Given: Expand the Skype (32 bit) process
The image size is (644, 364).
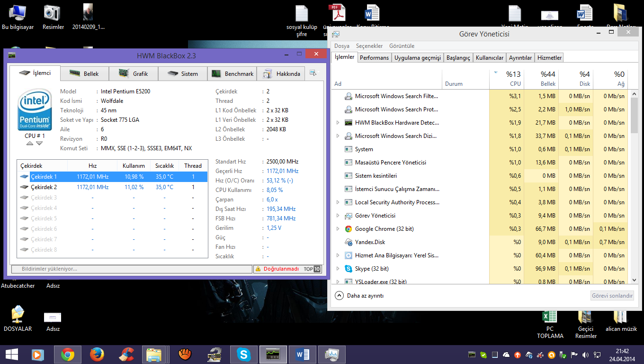Looking at the screenshot, I should click(338, 269).
